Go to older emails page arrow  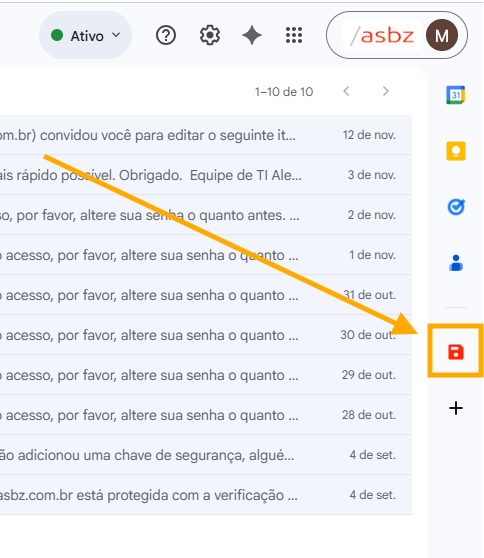click(386, 91)
